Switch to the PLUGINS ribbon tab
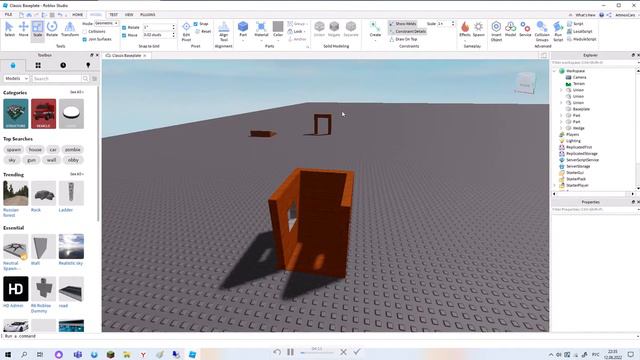This screenshot has width=640, height=360. [x=147, y=15]
